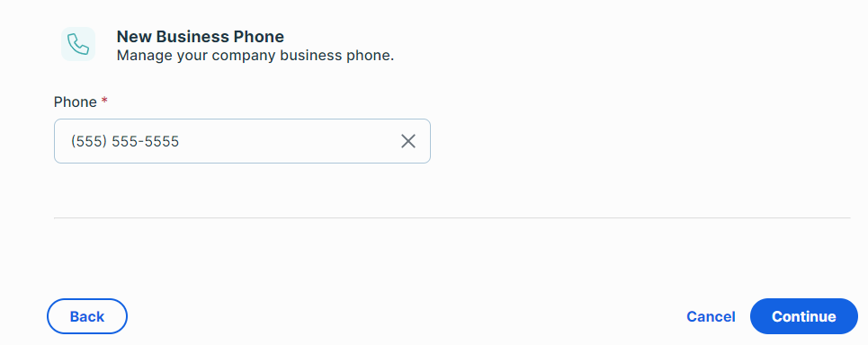Go back using the Back button
The height and width of the screenshot is (345, 868).
(87, 316)
